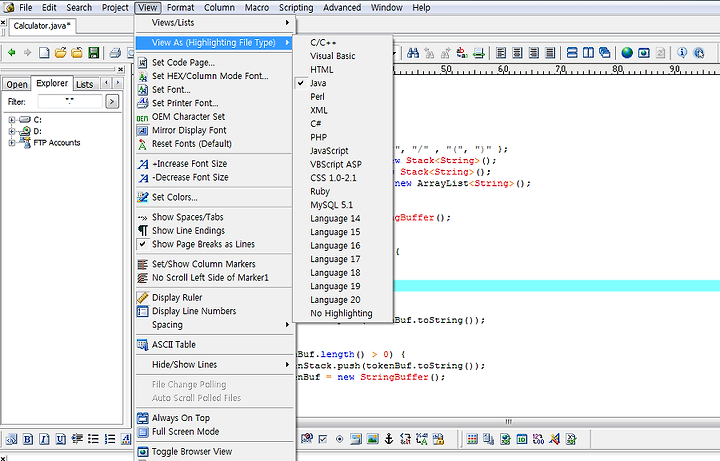
Task: Enable Full Screen Mode
Action: [214, 432]
